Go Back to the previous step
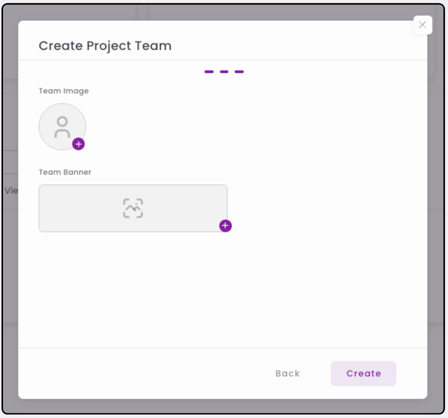Viewport: 448px width, 418px height. point(288,373)
